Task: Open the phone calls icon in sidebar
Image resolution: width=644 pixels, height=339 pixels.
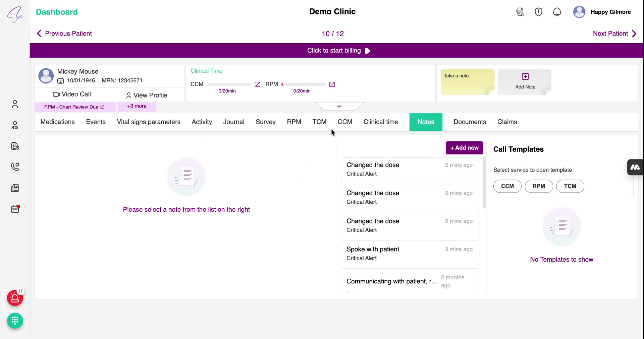Action: click(x=15, y=167)
